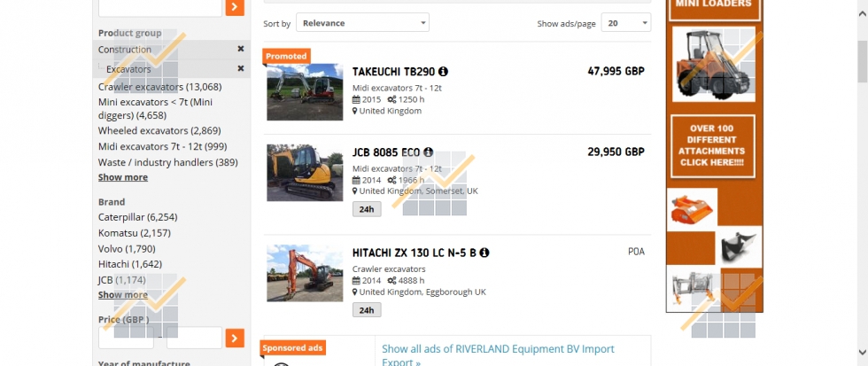Filter by Waste / industry handlers
Viewport: 868px width, 366px height.
click(x=168, y=162)
